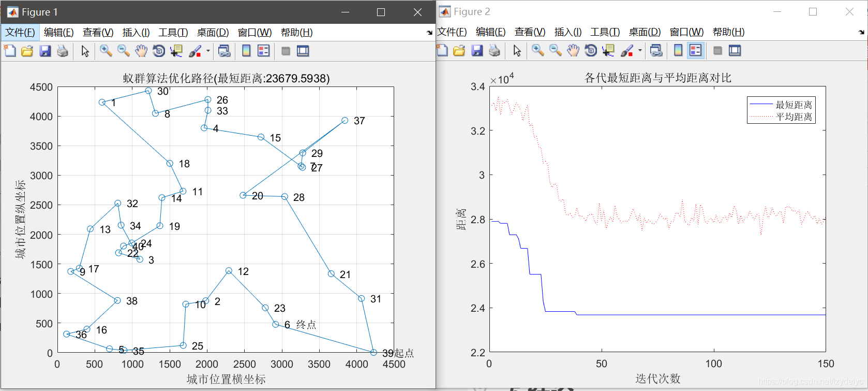This screenshot has width=868, height=391.
Task: Insert Colorbar via Figure 2 toolbar
Action: 678,50
